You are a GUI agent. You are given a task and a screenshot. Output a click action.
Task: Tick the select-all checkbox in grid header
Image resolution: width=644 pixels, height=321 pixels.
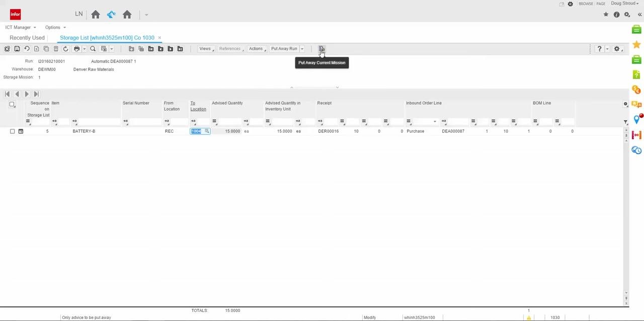(x=12, y=104)
